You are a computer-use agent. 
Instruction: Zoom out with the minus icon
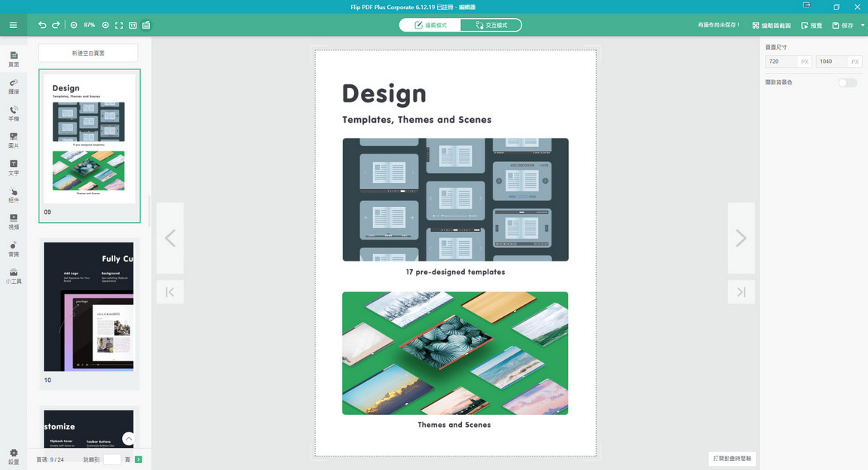click(74, 25)
